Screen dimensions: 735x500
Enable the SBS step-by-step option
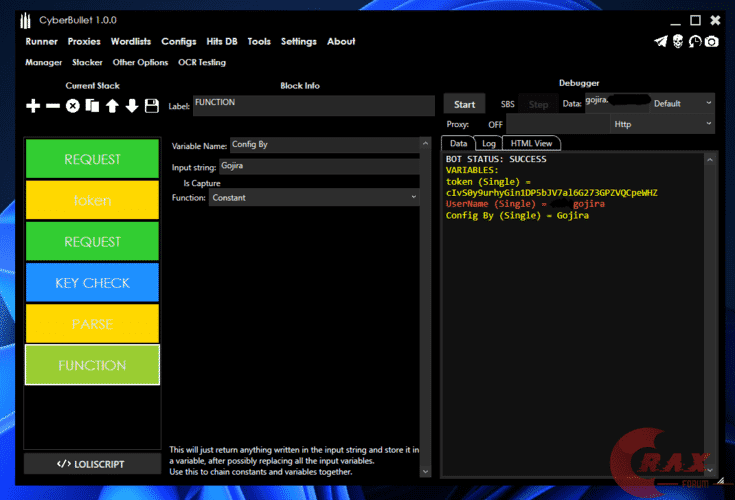point(508,104)
